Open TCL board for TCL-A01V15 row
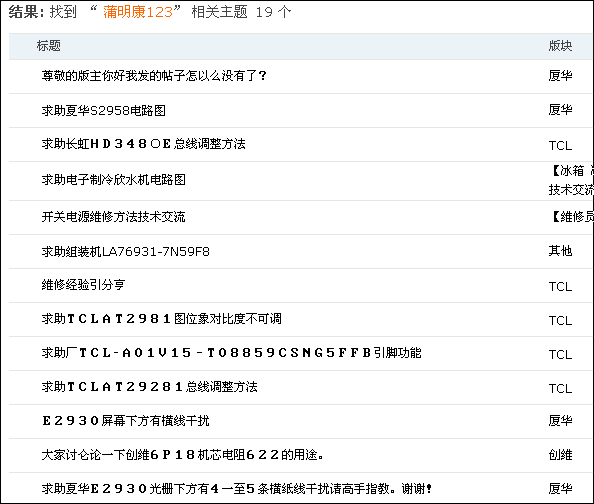This screenshot has height=504, width=594. pos(560,355)
